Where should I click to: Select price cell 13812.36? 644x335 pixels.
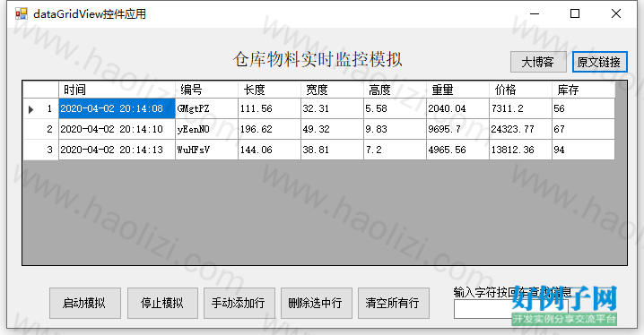[x=521, y=150]
